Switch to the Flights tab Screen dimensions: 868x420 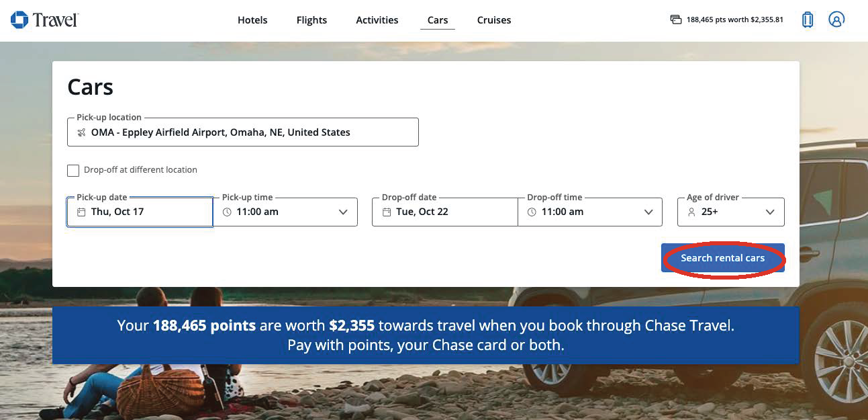coord(311,20)
